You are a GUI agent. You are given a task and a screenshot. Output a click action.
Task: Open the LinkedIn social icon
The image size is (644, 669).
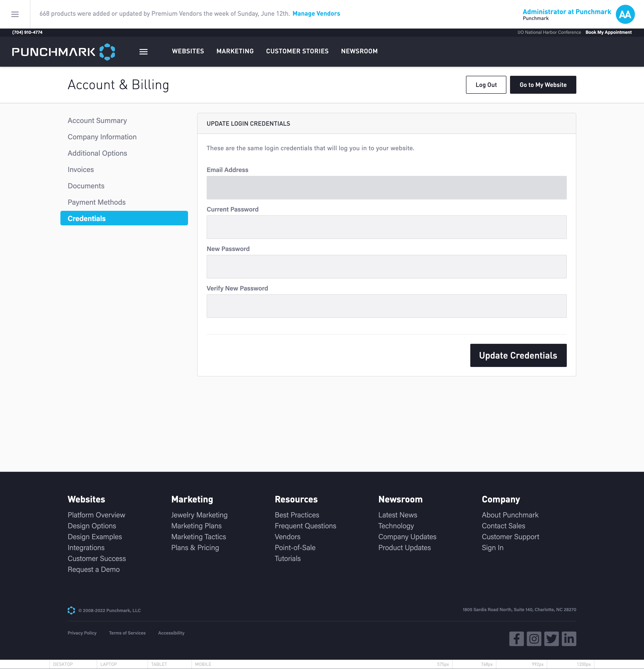point(569,639)
